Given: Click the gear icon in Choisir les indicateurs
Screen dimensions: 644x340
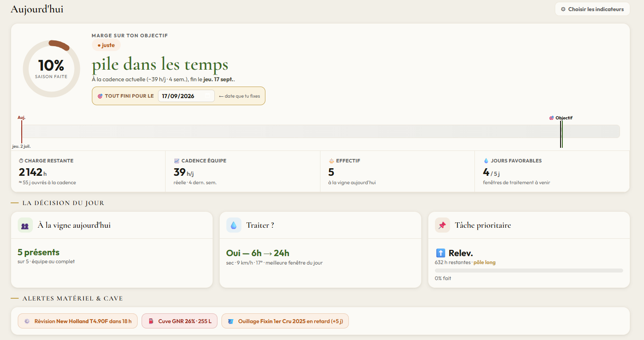Looking at the screenshot, I should coord(563,9).
